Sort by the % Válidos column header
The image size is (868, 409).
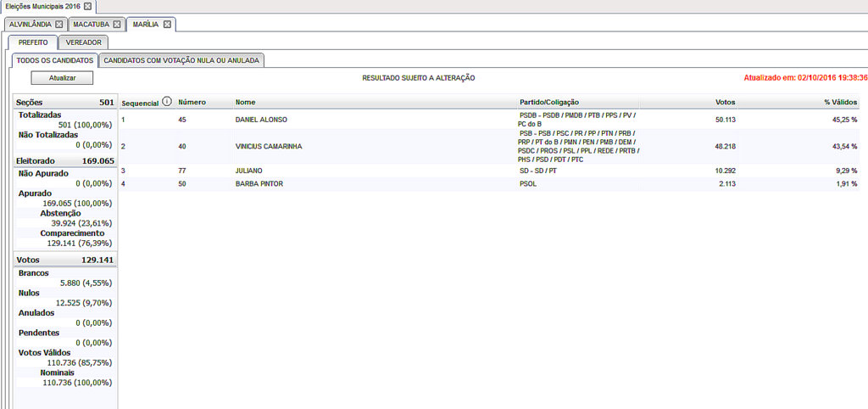[x=840, y=102]
